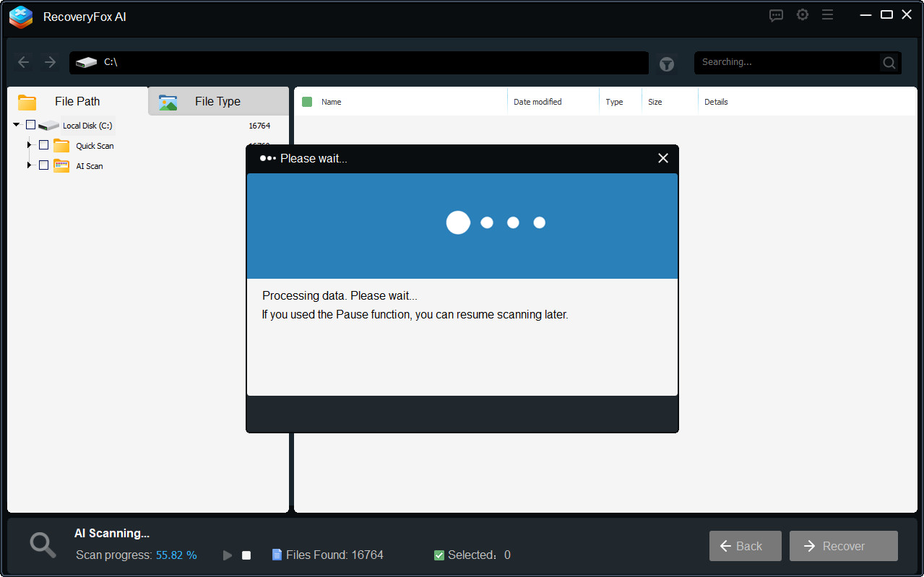The width and height of the screenshot is (924, 577).
Task: Toggle the Quick Scan checkbox
Action: click(x=43, y=145)
